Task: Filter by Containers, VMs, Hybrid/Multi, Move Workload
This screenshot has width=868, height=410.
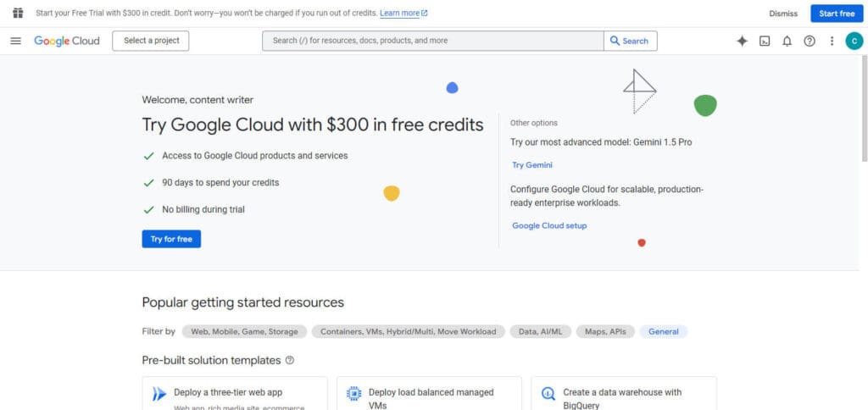Action: [x=409, y=331]
